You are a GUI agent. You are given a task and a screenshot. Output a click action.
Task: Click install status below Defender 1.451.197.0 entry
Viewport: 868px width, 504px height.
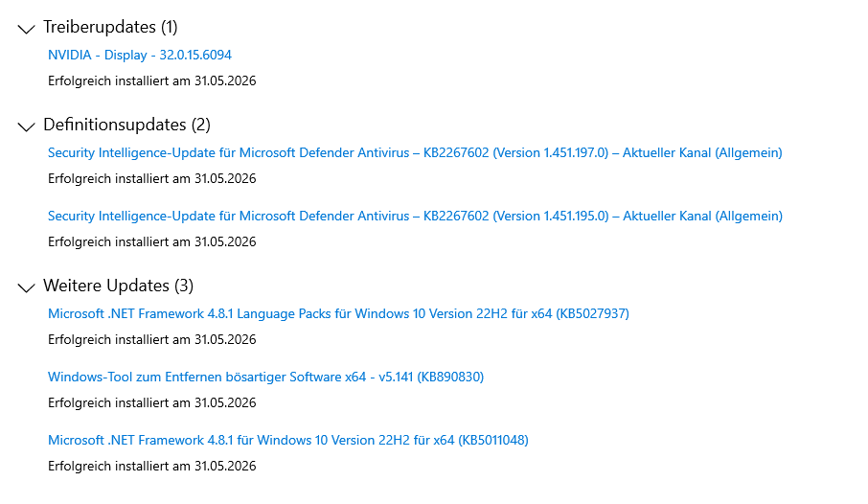[151, 179]
